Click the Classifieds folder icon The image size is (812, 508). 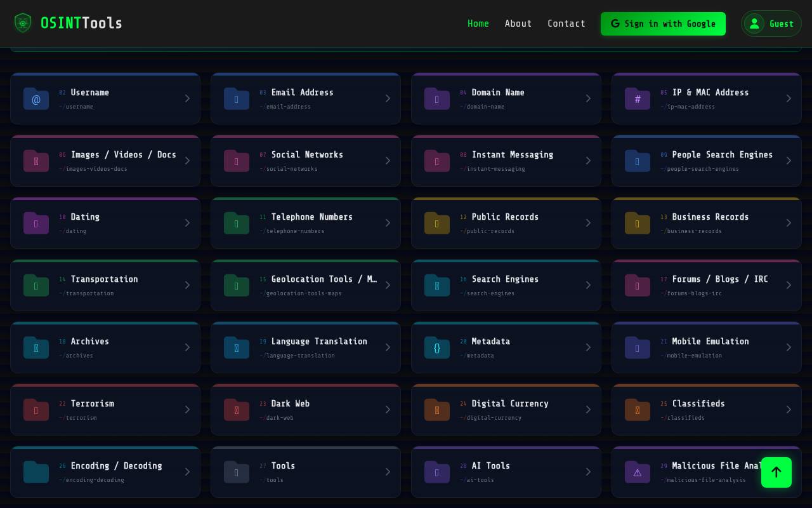(638, 410)
